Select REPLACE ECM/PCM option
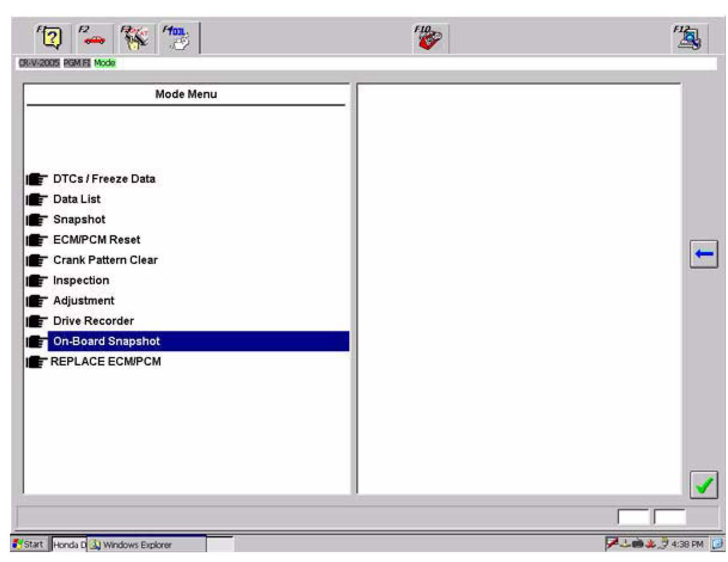728x562 pixels. 106,362
